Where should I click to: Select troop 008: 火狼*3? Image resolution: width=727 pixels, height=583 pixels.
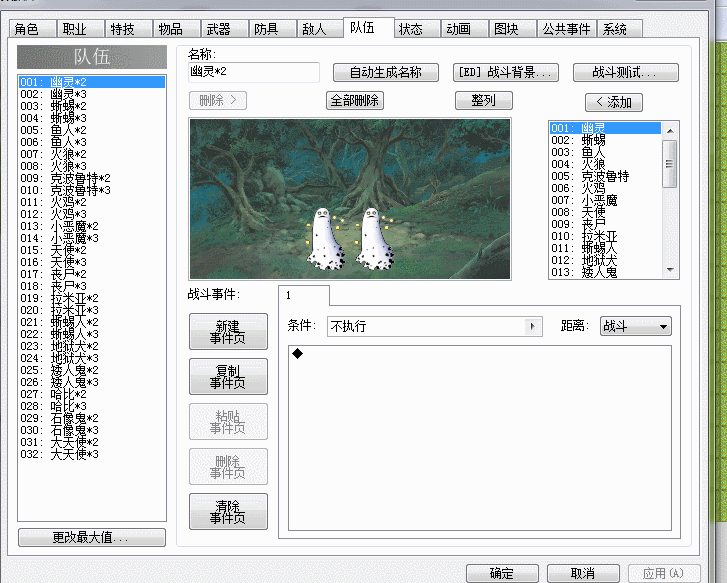[x=92, y=166]
